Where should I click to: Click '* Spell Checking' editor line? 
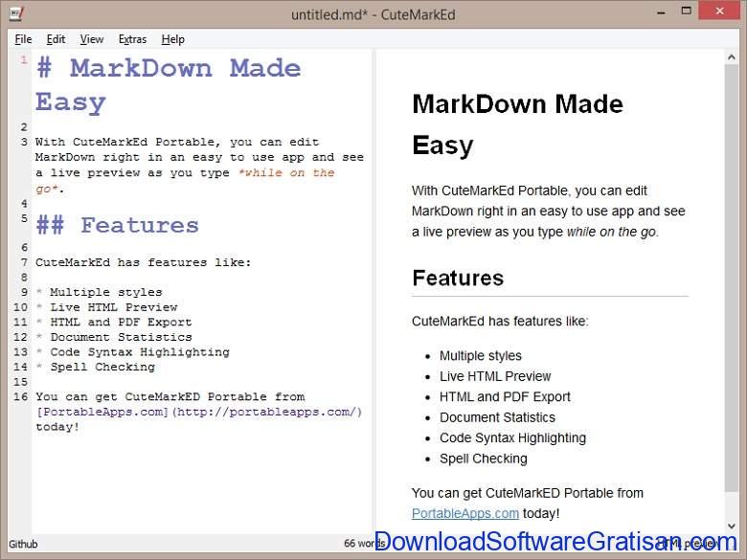tap(96, 368)
